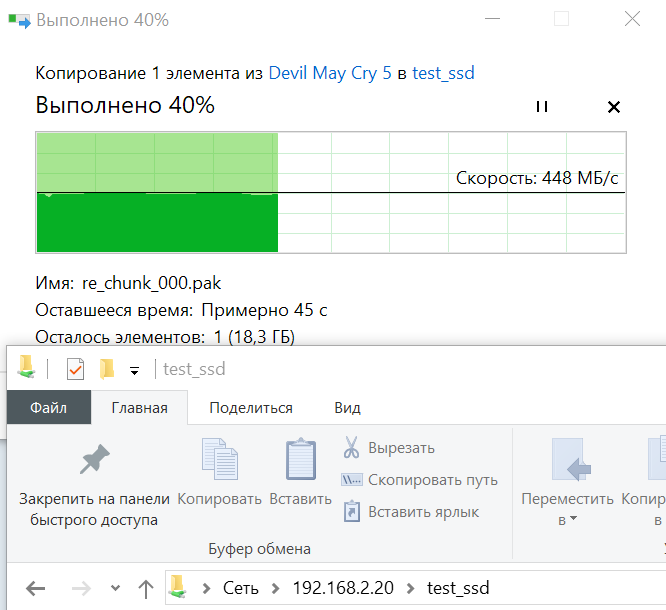This screenshot has width=666, height=610.
Task: Click the Properties checkmark quick access icon
Action: (x=75, y=369)
